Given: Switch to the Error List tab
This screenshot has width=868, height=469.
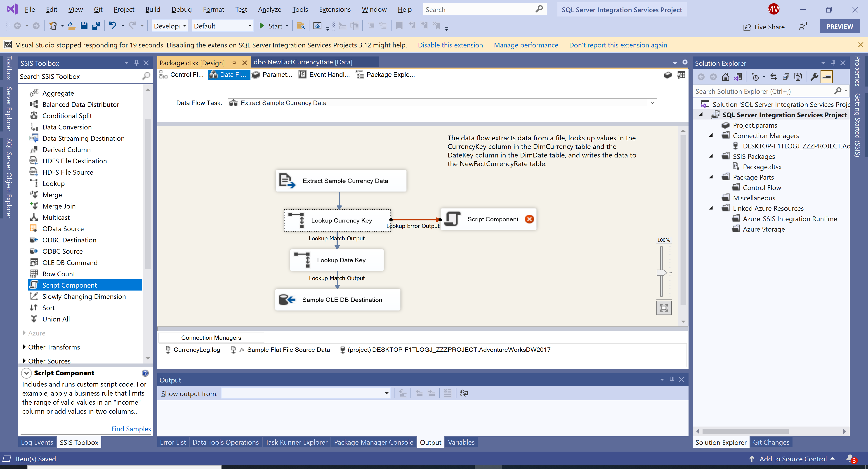Looking at the screenshot, I should point(173,442).
